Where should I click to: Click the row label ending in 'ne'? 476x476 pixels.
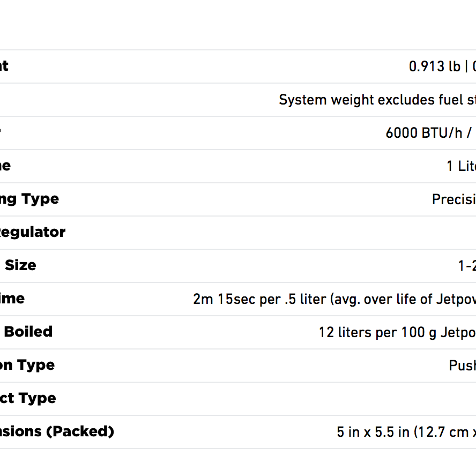tap(5, 166)
